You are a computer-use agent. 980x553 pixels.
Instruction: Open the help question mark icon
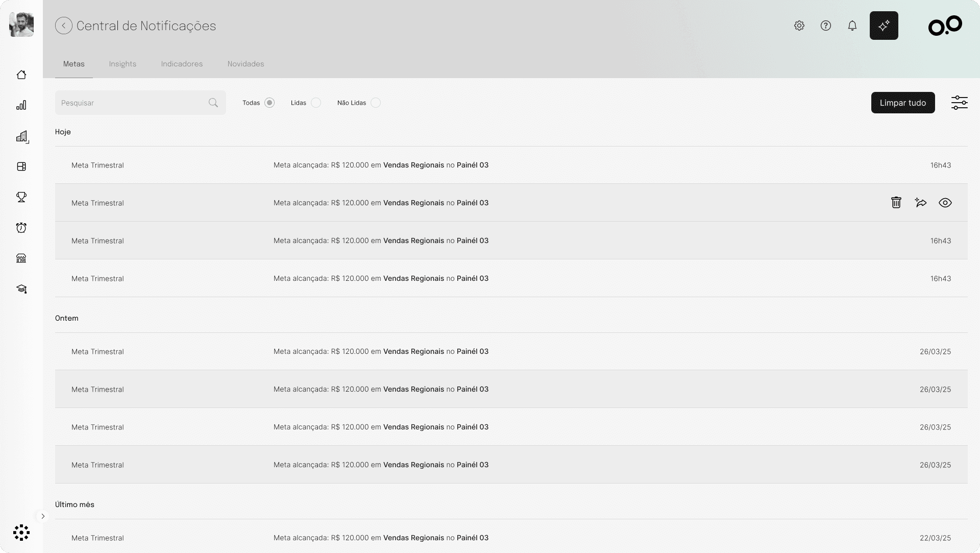pyautogui.click(x=826, y=26)
